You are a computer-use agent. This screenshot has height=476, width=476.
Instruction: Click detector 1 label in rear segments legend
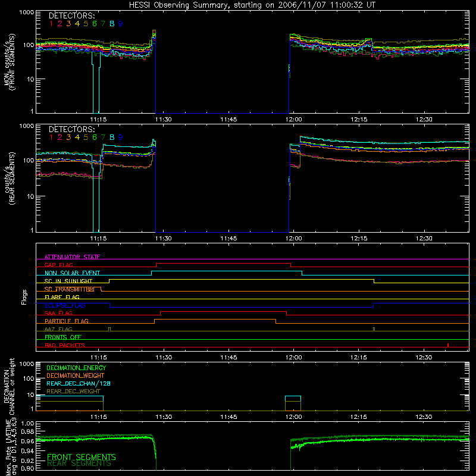pyautogui.click(x=51, y=137)
